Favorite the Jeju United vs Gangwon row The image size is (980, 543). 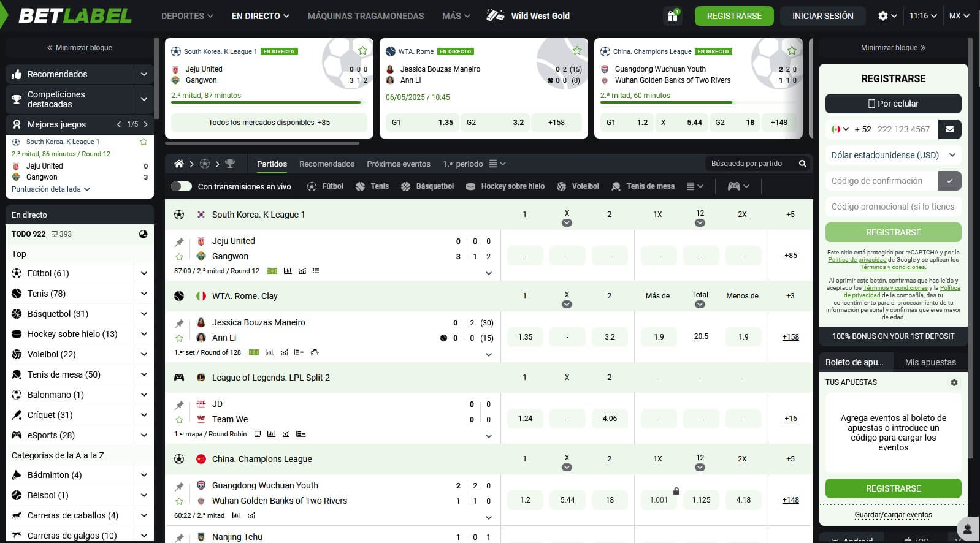pyautogui.click(x=179, y=257)
